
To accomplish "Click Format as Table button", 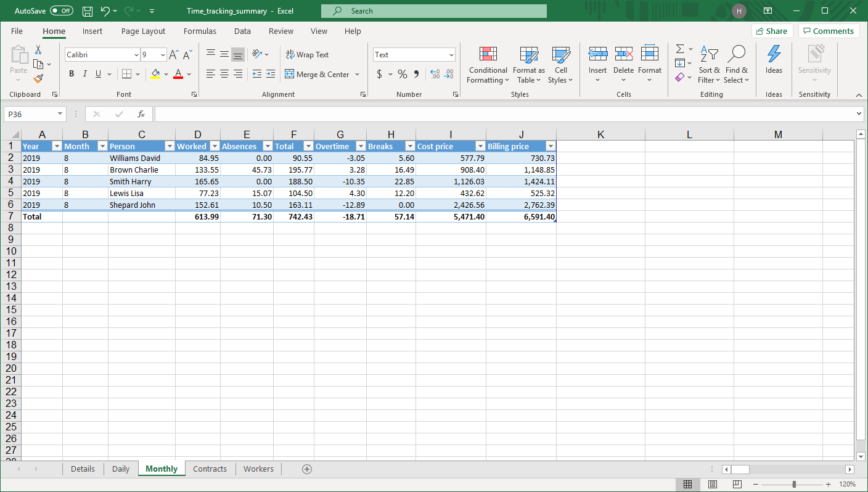I will 529,64.
